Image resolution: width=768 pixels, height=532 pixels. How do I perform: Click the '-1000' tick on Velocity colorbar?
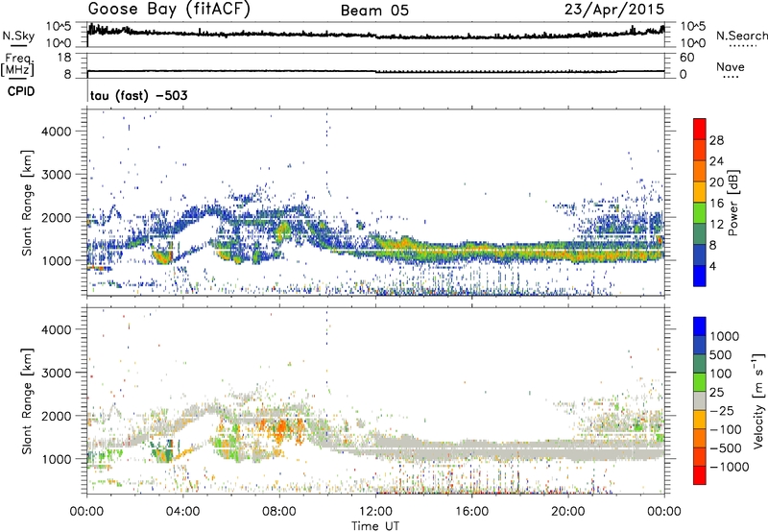730,467
